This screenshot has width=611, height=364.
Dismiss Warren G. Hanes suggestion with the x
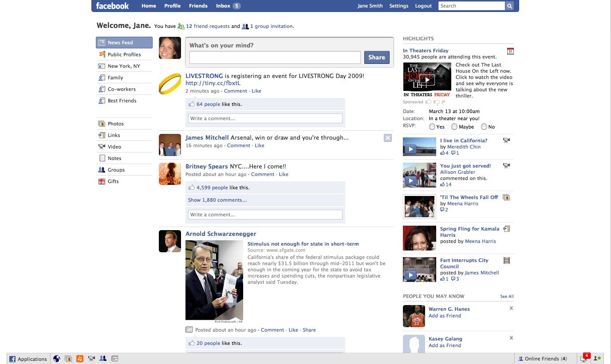click(x=511, y=308)
